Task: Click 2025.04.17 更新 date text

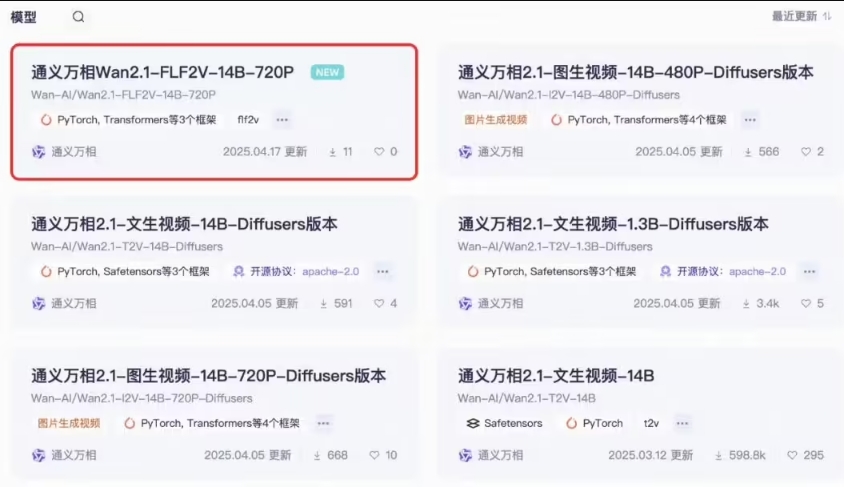Action: tap(265, 152)
